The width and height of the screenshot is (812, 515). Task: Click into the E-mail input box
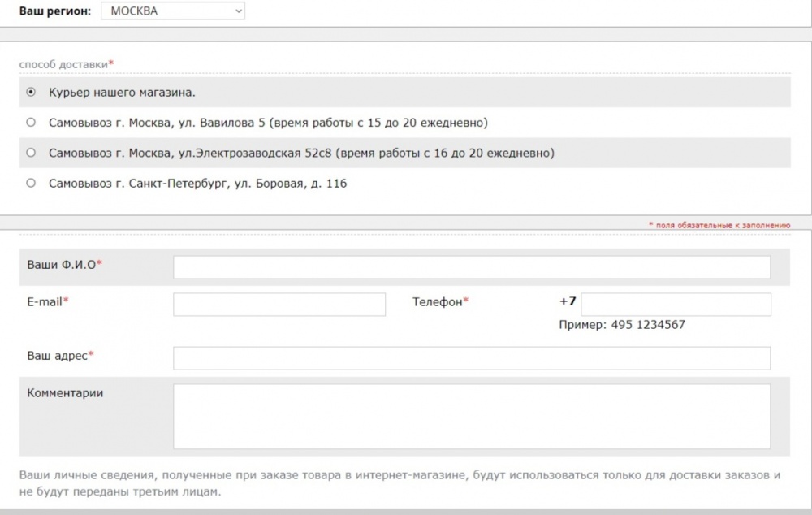point(279,305)
